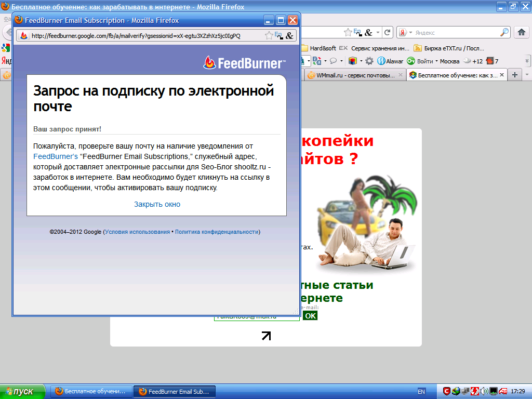
Task: Click the e-mail input field on page
Action: [x=257, y=317]
